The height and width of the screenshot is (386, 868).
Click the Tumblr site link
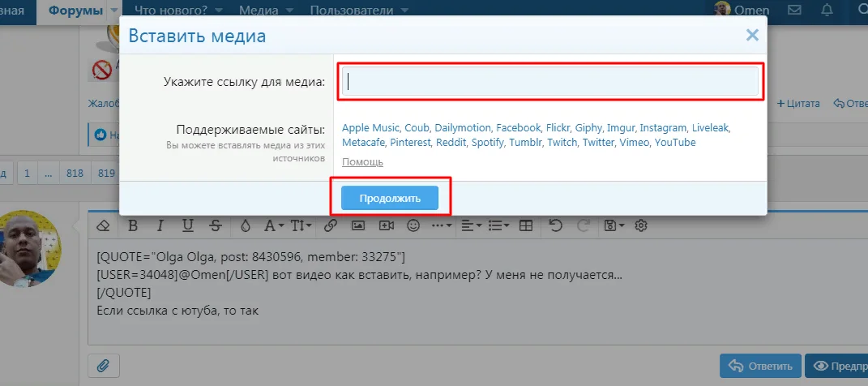(525, 143)
